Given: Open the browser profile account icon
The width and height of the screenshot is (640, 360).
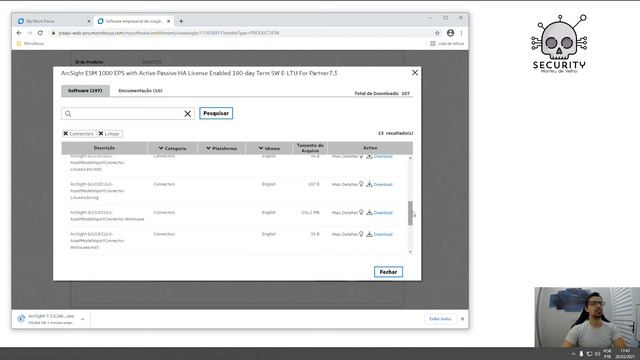Looking at the screenshot, I should point(450,33).
